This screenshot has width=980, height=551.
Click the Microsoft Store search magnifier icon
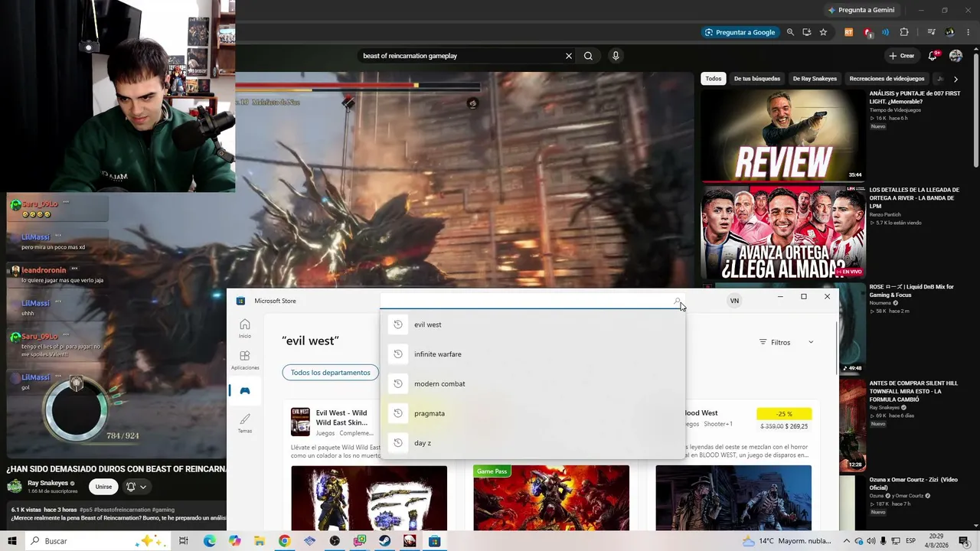coord(677,301)
